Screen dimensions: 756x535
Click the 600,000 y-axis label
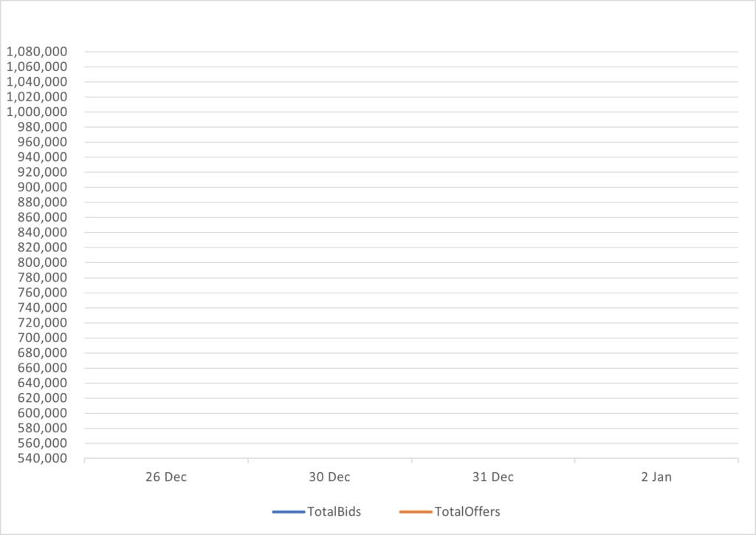pyautogui.click(x=41, y=413)
